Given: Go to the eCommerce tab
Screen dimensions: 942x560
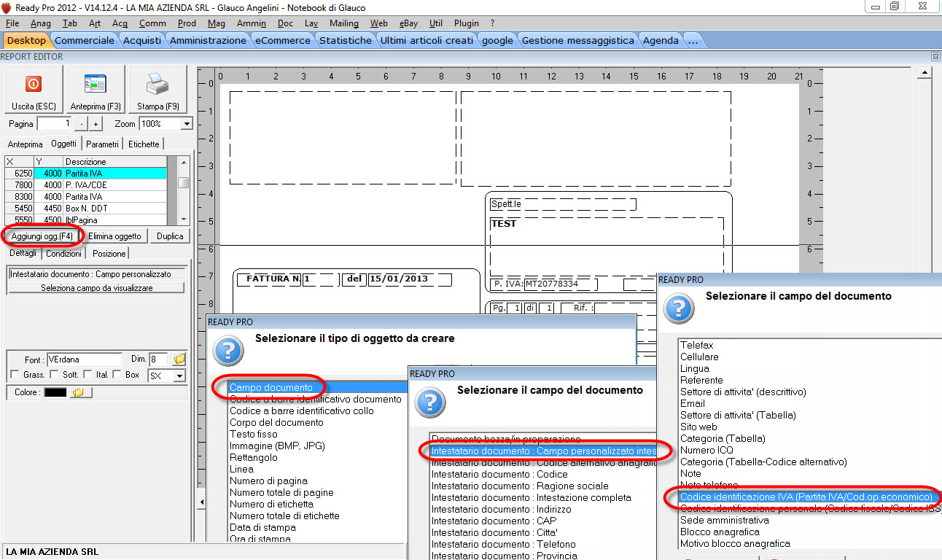Looking at the screenshot, I should click(283, 40).
